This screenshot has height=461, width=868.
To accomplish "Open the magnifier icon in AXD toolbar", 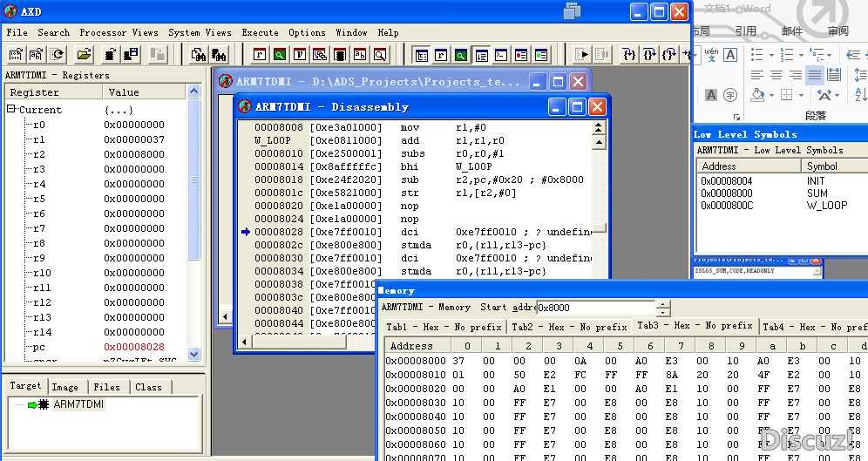I will click(380, 55).
